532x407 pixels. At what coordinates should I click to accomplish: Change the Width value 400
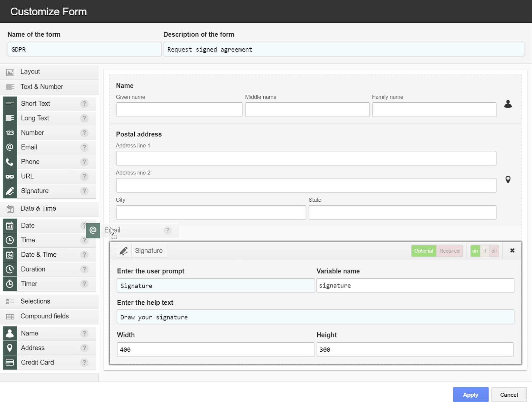215,350
